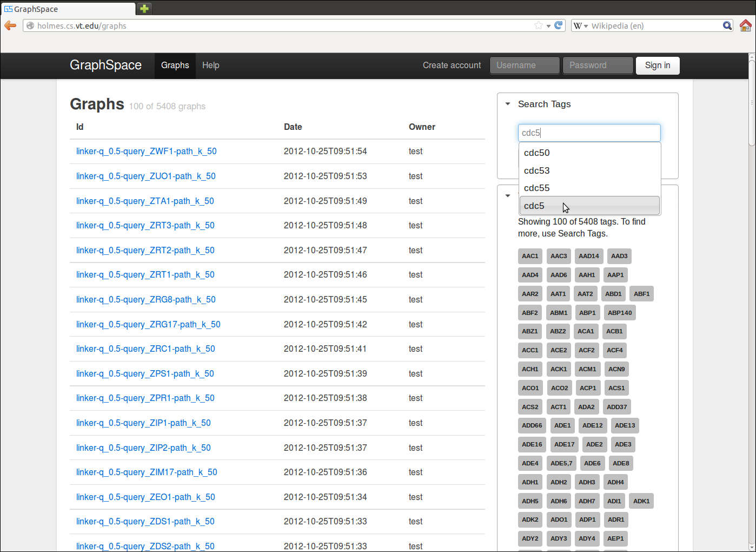Open a new tab with the plus icon
This screenshot has width=756, height=552.
coord(144,9)
